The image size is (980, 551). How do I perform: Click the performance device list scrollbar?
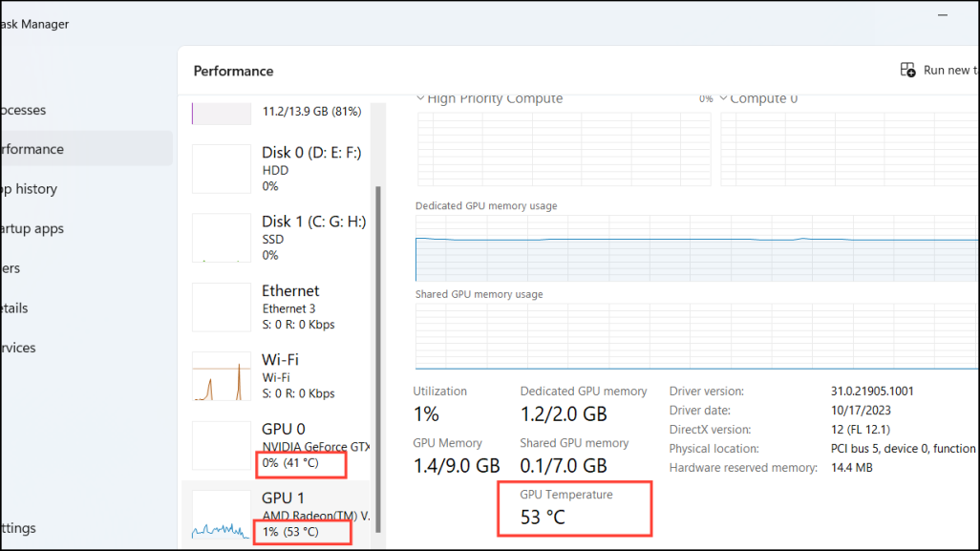377,353
